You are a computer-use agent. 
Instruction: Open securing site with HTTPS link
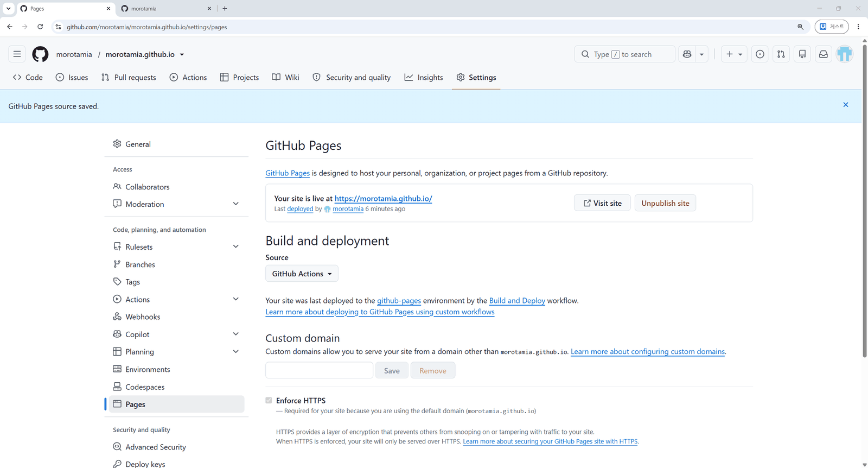550,441
